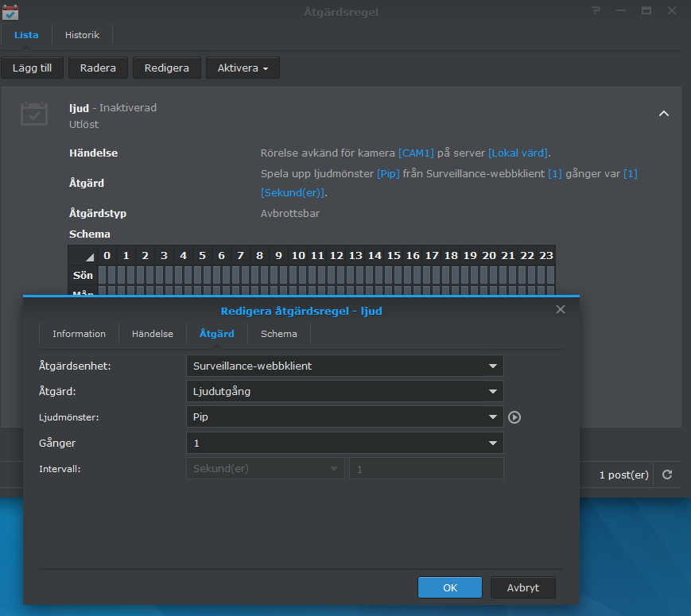Click Avbryt to cancel editing

(522, 587)
